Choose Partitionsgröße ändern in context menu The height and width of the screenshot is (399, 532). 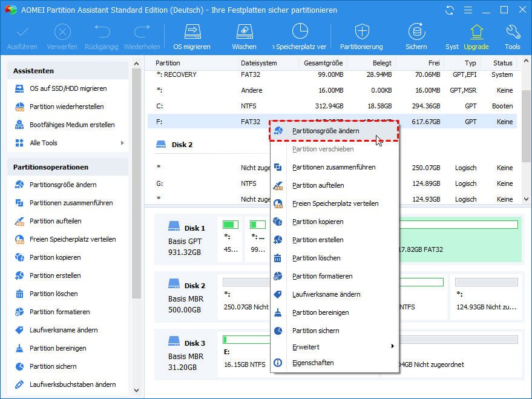(x=334, y=131)
